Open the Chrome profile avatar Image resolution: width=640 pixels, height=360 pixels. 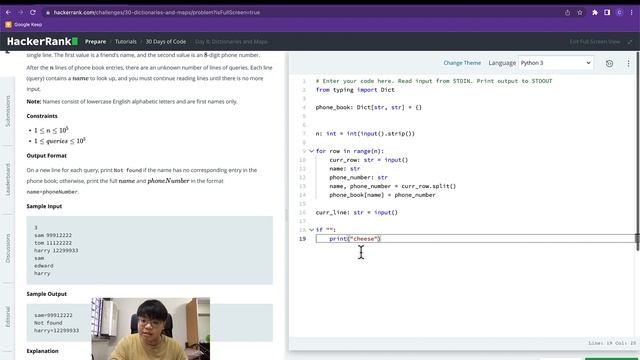620,13
